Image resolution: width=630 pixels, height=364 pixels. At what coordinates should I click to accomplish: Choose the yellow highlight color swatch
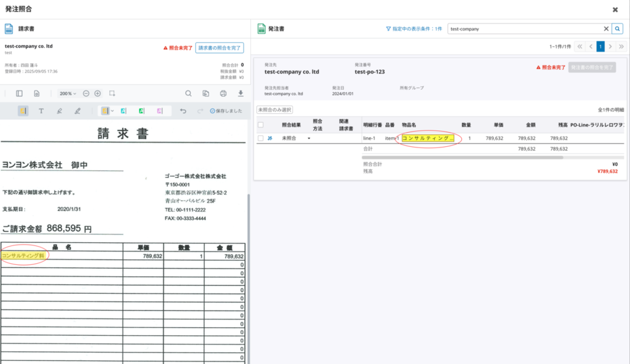click(x=105, y=111)
